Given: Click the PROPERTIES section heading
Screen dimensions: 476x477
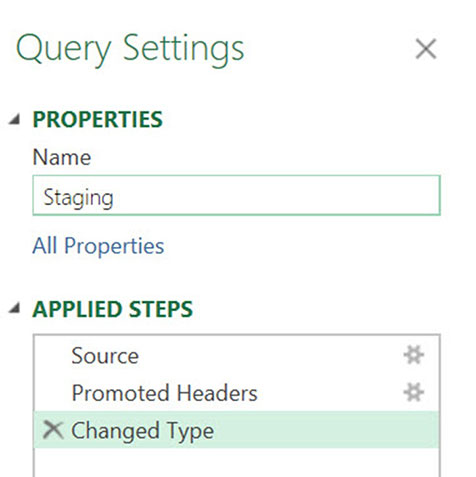Looking at the screenshot, I should coord(97,119).
